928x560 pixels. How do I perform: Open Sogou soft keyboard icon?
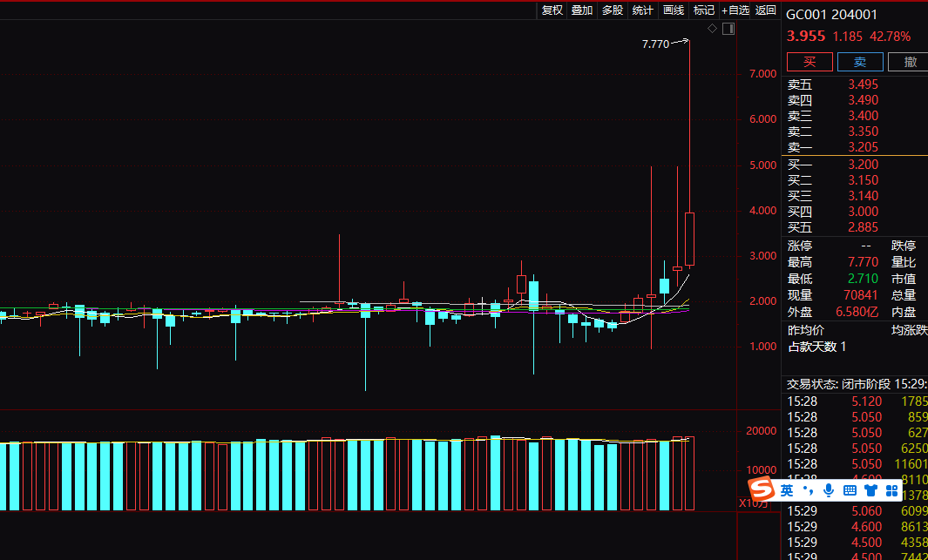click(850, 491)
